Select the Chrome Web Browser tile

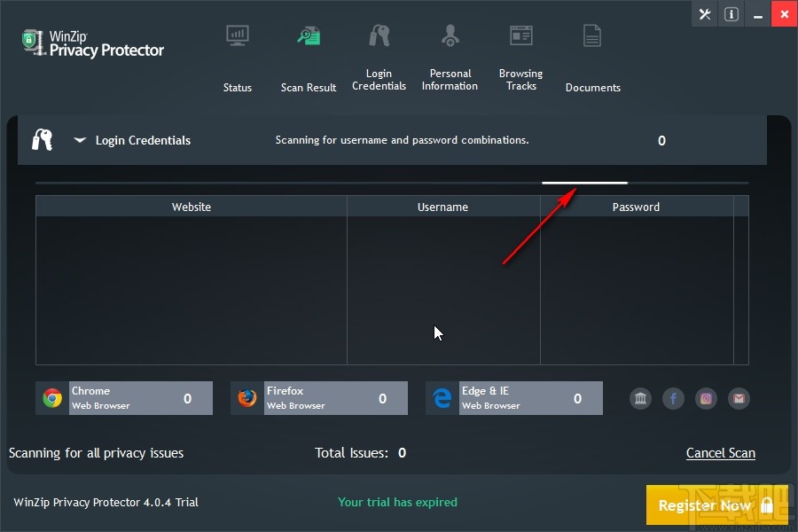point(124,398)
